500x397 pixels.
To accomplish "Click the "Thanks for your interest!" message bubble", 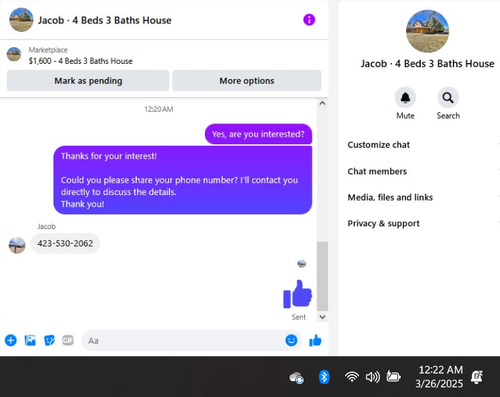I will (183, 180).
